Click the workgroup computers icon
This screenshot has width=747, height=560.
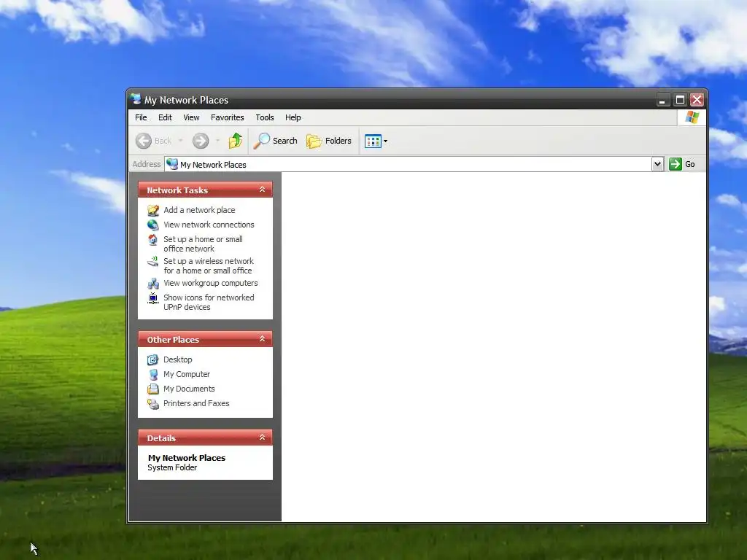coord(153,284)
